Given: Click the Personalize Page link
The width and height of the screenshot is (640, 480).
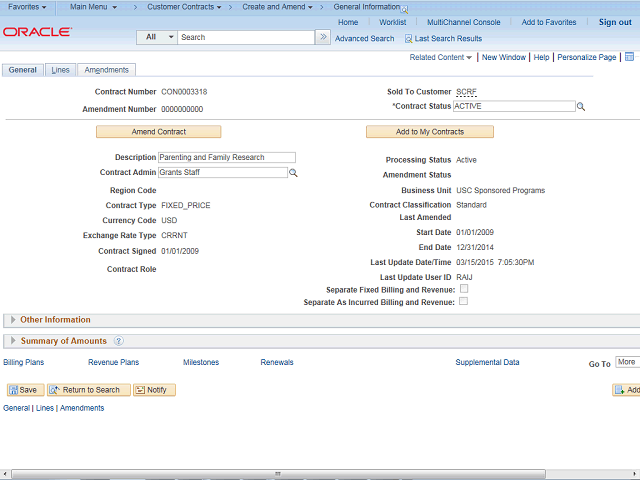Looking at the screenshot, I should tap(587, 57).
